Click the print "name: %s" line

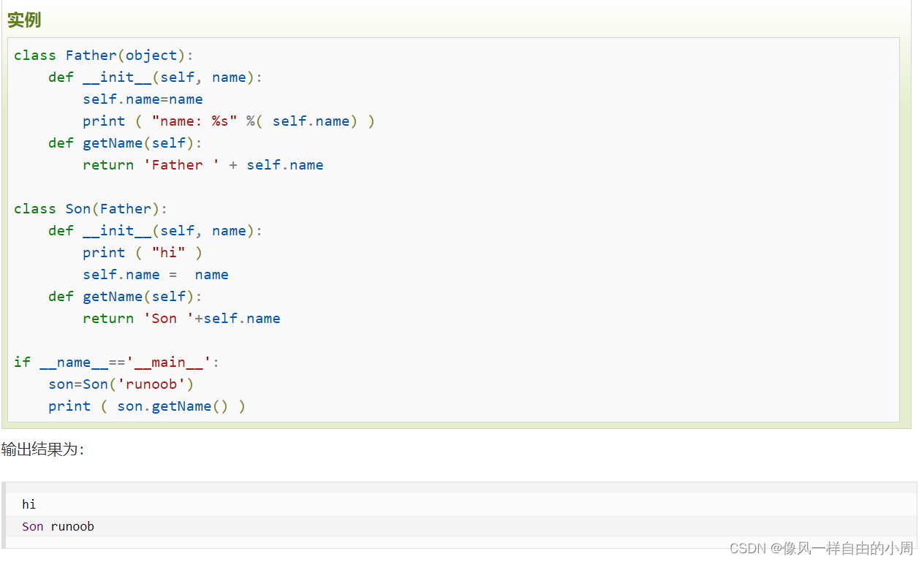(x=228, y=121)
